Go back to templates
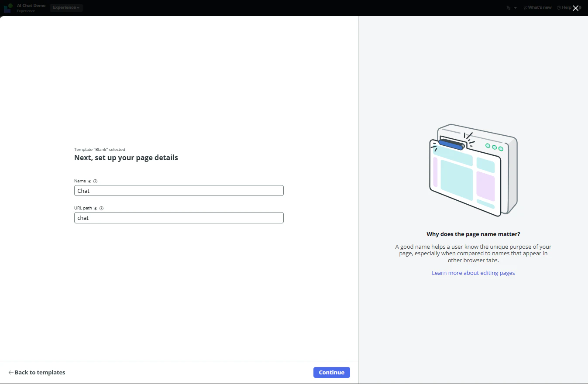This screenshot has width=588, height=384. [37, 372]
